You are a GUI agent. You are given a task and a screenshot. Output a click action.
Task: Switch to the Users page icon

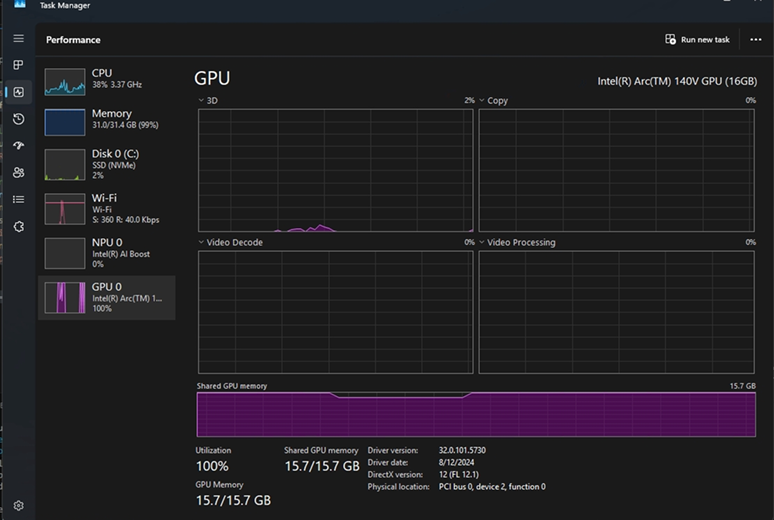click(18, 172)
